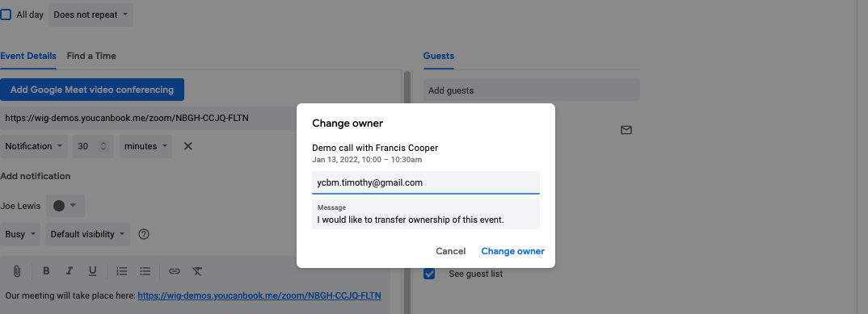Image resolution: width=868 pixels, height=314 pixels.
Task: Uncheck the See guest list checkbox
Action: coord(429,274)
